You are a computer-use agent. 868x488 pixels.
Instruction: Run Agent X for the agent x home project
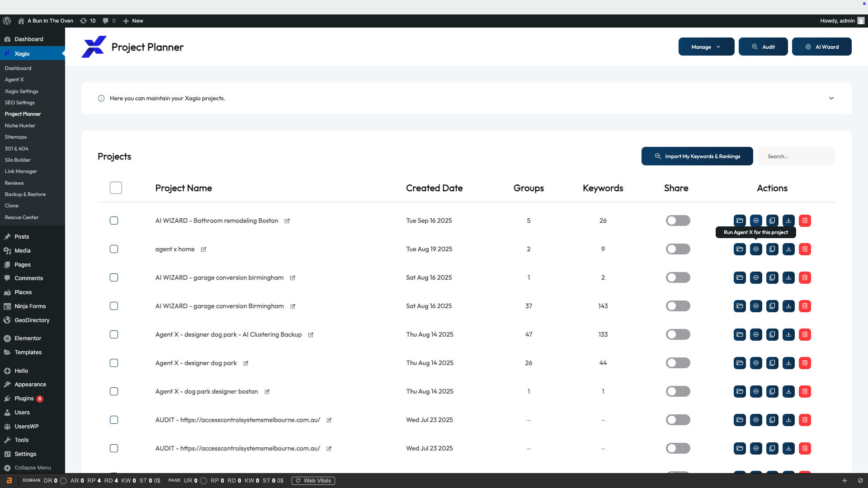[756, 249]
